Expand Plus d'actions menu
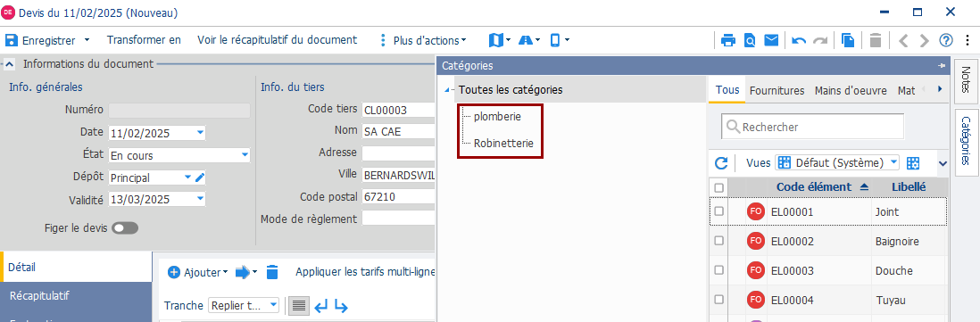980x322 pixels. click(x=424, y=40)
